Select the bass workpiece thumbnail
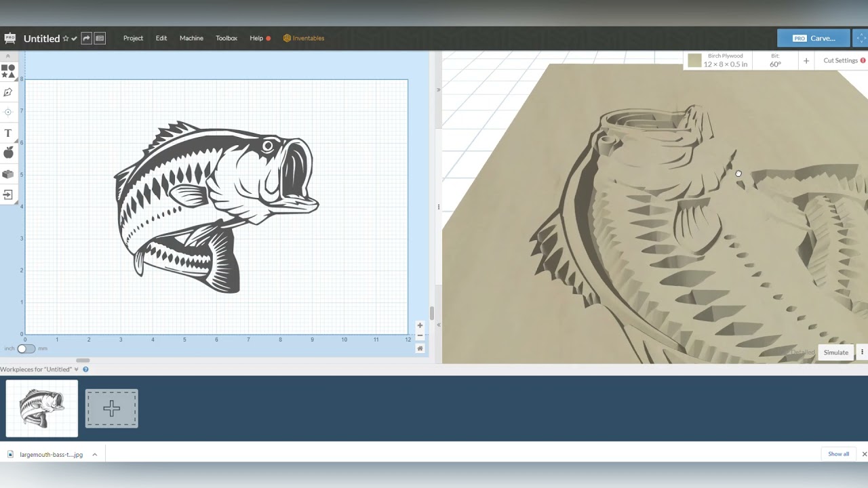 [x=42, y=408]
